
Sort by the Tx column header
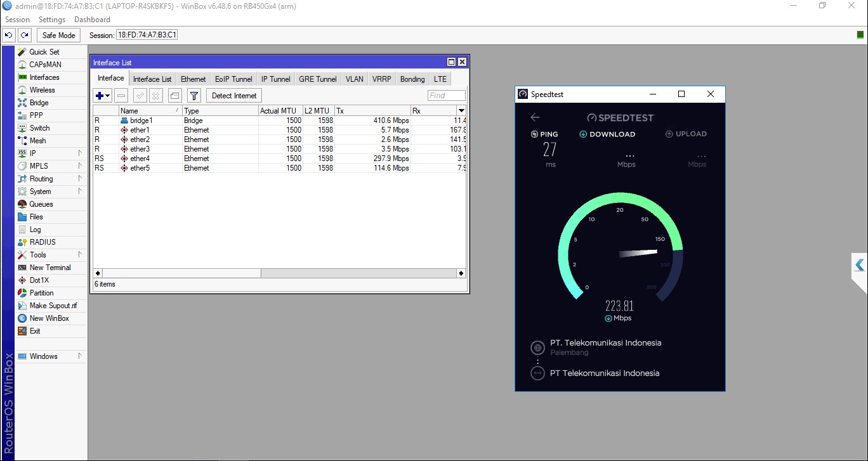(372, 111)
